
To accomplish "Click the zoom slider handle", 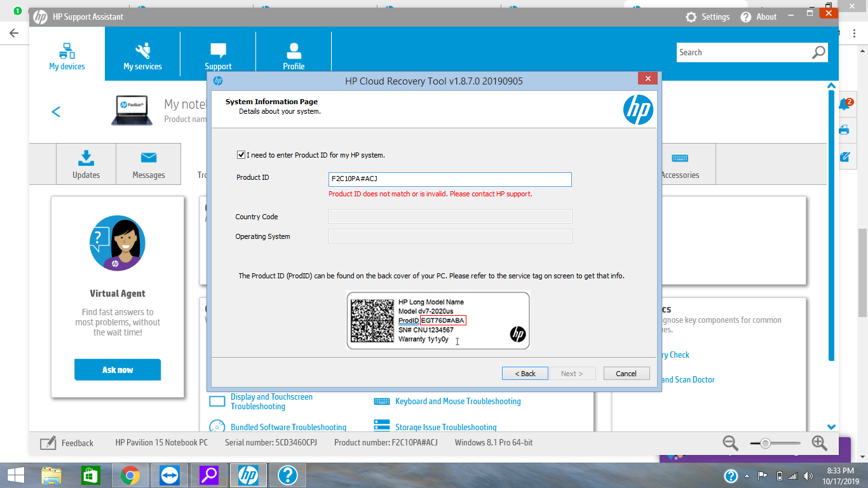I will click(x=766, y=443).
